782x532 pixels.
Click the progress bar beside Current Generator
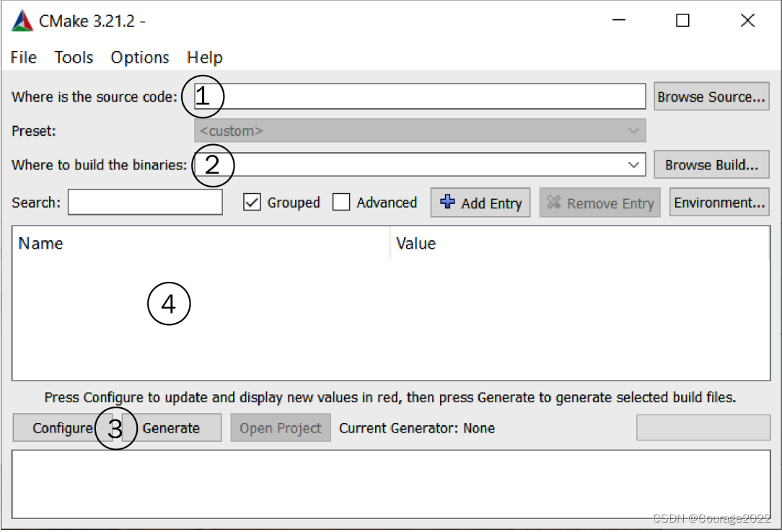click(x=703, y=428)
